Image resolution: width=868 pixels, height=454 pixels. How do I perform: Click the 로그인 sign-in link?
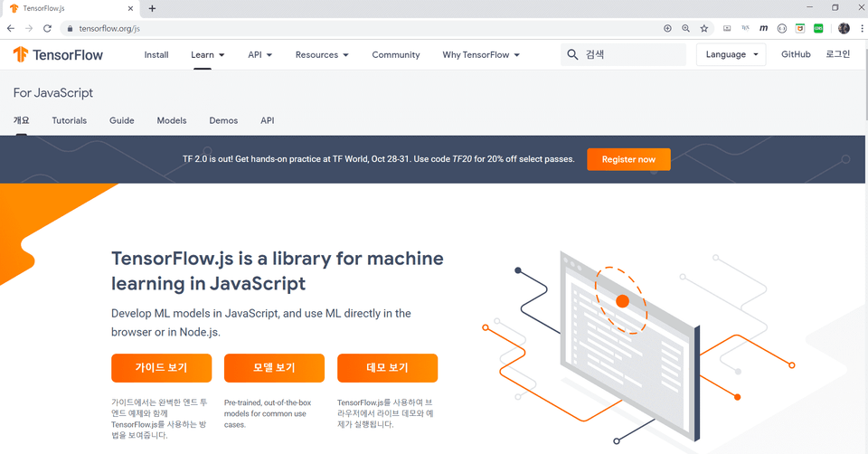point(838,54)
